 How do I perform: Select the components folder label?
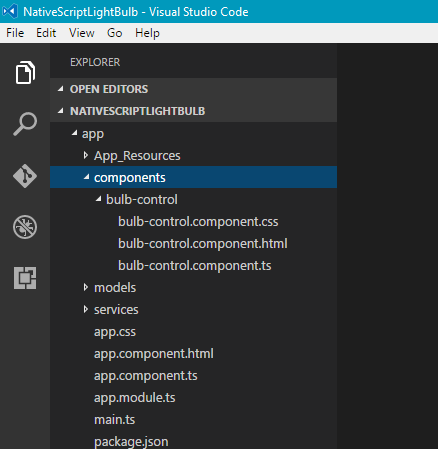click(x=130, y=178)
